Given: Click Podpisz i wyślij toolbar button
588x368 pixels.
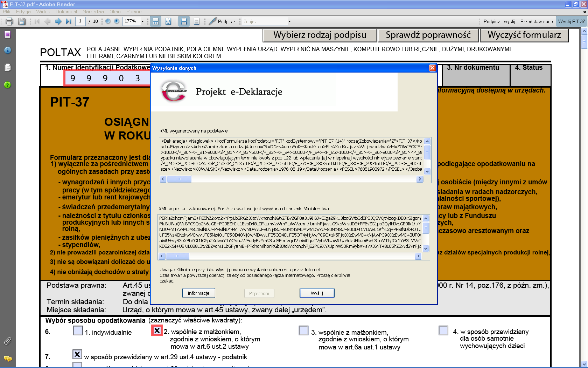Looking at the screenshot, I should pos(499,21).
